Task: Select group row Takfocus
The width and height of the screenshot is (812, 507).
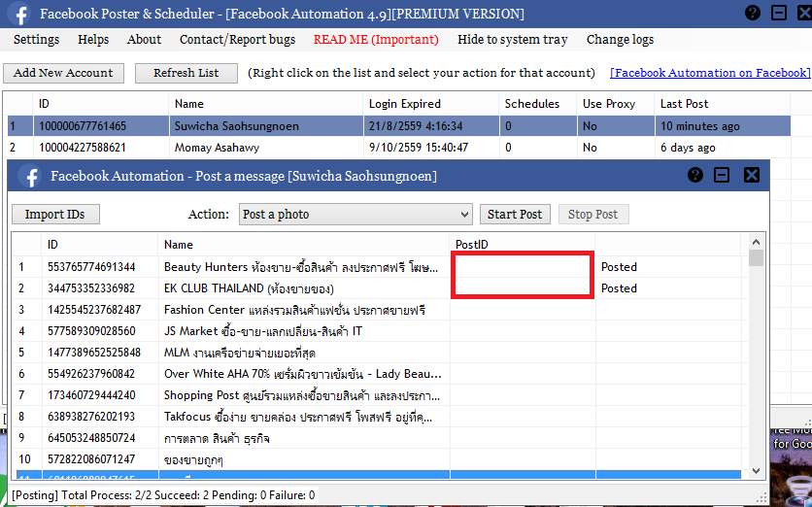Action: (x=377, y=417)
